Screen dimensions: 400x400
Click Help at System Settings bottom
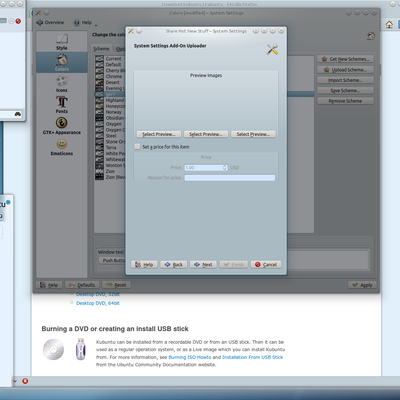coord(49,285)
